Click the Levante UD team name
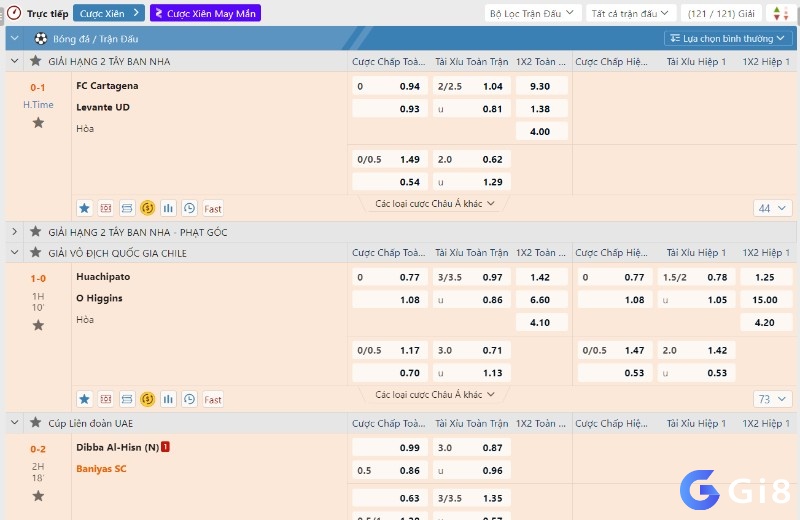800x520 pixels. (103, 107)
